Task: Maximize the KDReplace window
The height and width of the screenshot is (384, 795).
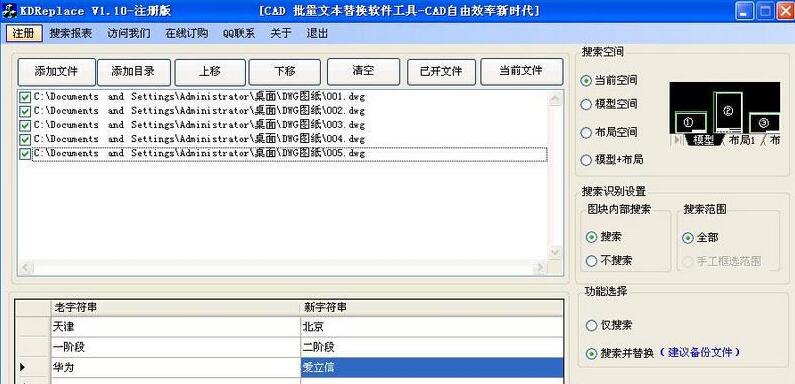Action: [x=765, y=11]
